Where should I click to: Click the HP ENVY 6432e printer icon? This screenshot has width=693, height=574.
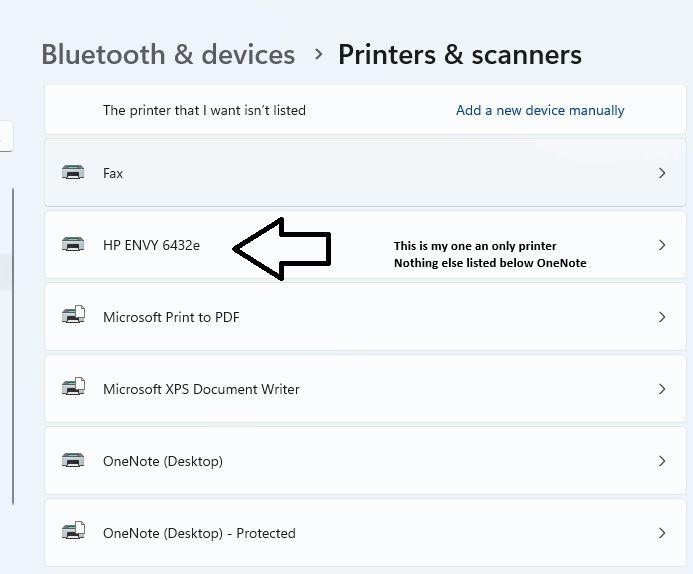[x=73, y=245]
